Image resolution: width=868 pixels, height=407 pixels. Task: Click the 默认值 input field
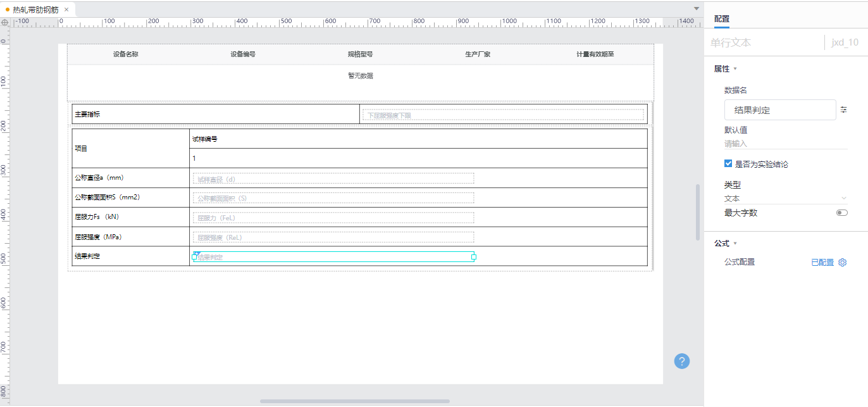(785, 144)
